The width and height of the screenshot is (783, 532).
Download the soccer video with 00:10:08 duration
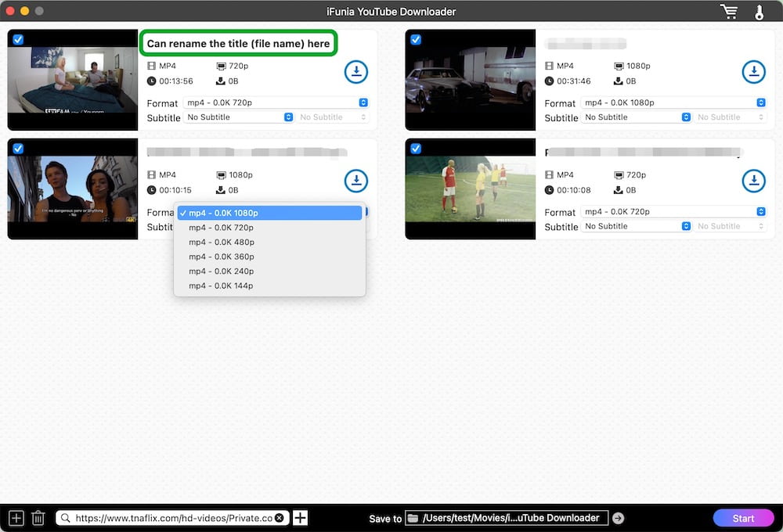pyautogui.click(x=753, y=181)
